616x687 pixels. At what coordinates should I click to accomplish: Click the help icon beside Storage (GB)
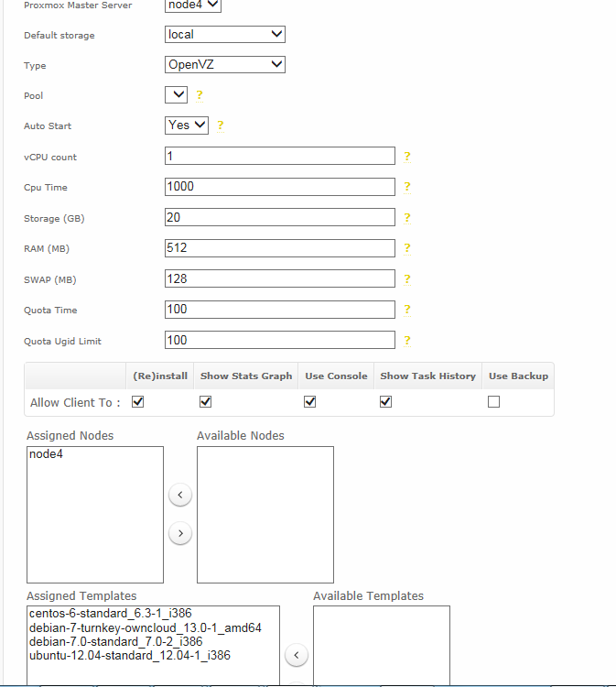[406, 218]
